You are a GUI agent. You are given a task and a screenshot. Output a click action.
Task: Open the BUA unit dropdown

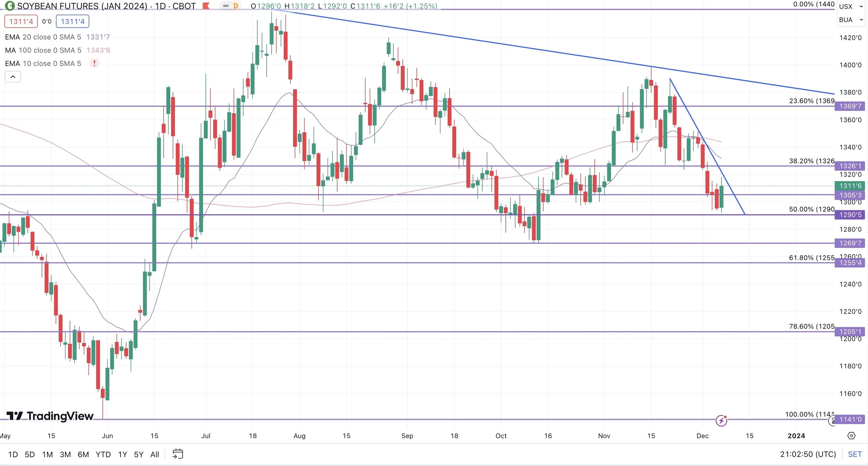tap(851, 20)
